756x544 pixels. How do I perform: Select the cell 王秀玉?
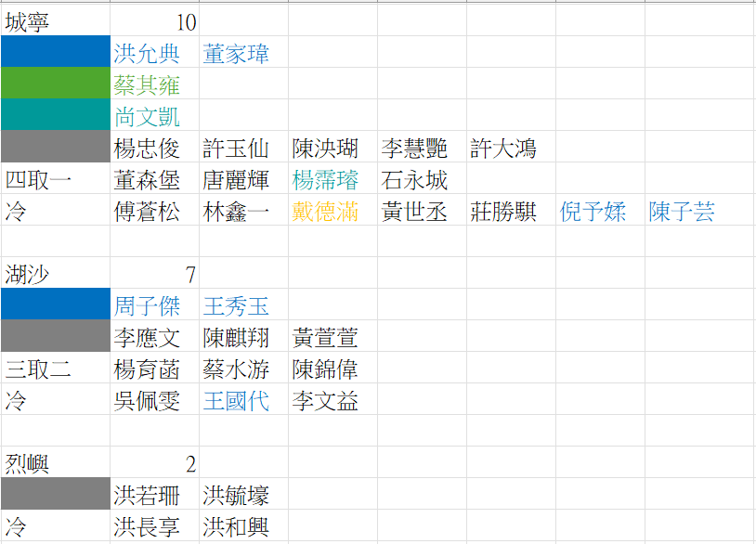[244, 304]
